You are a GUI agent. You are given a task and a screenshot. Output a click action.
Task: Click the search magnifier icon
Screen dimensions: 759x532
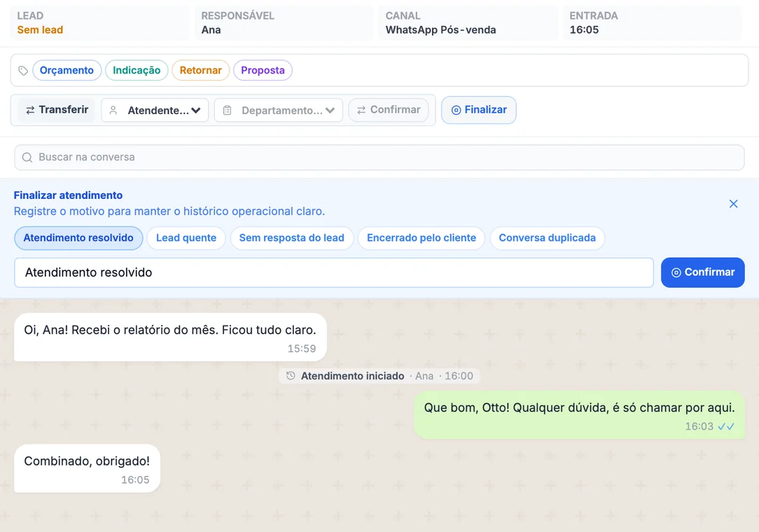pyautogui.click(x=27, y=157)
